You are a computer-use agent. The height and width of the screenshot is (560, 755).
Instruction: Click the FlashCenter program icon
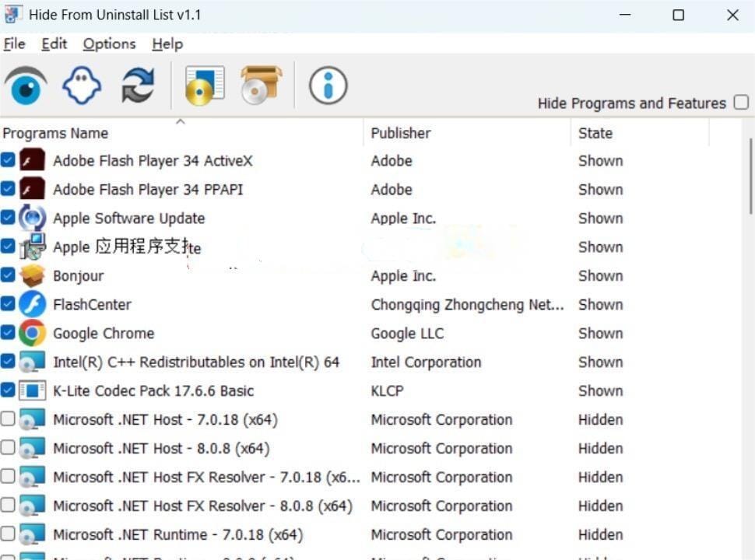click(32, 304)
